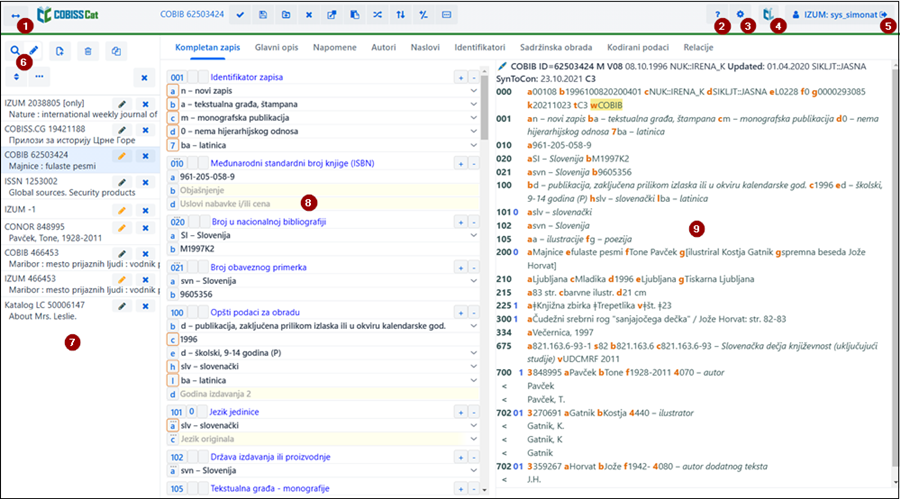Click pencil icon for ISSN 1253002 record

point(122,182)
